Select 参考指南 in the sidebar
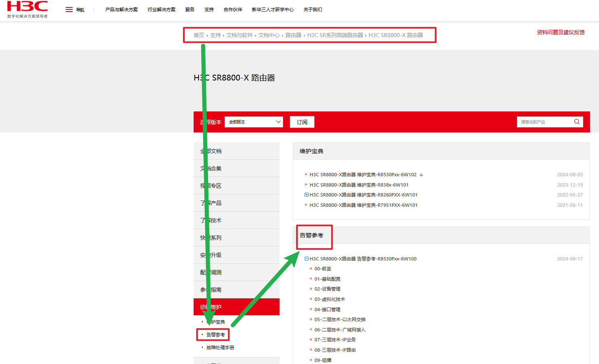599x364 pixels. click(x=237, y=290)
